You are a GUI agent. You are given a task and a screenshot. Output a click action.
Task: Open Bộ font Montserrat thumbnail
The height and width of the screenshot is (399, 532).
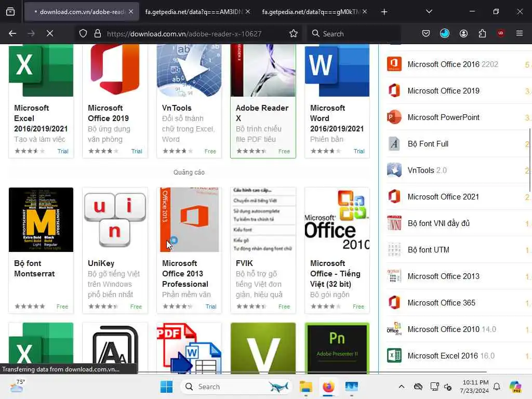point(41,220)
